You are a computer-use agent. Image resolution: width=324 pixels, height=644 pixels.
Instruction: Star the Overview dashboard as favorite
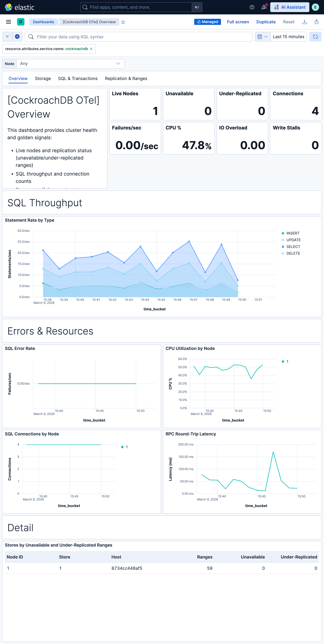tap(123, 22)
